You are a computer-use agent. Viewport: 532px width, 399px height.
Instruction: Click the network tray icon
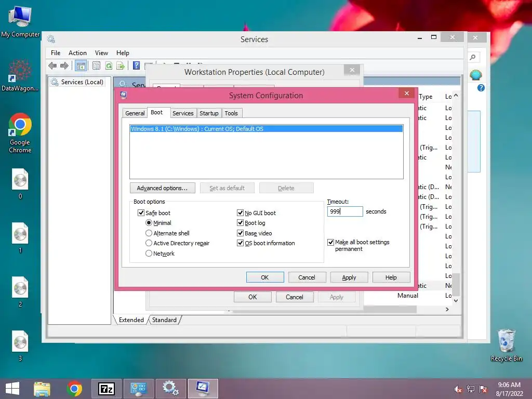pos(470,389)
